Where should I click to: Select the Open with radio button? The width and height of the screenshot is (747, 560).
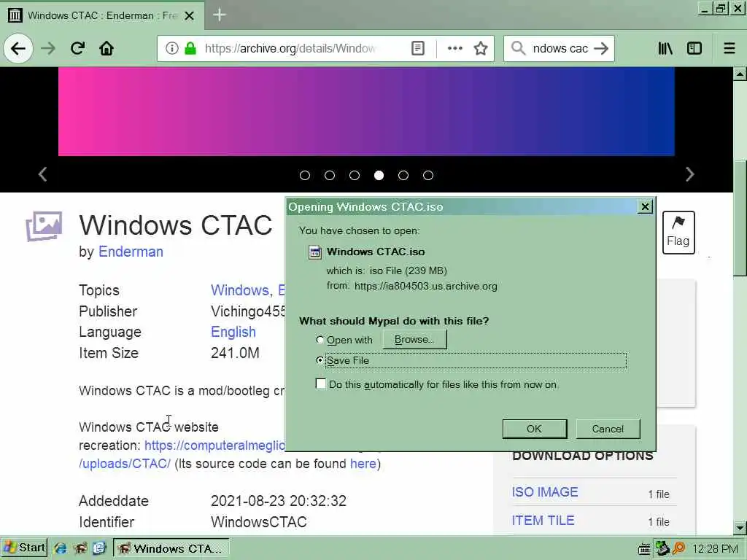(320, 340)
